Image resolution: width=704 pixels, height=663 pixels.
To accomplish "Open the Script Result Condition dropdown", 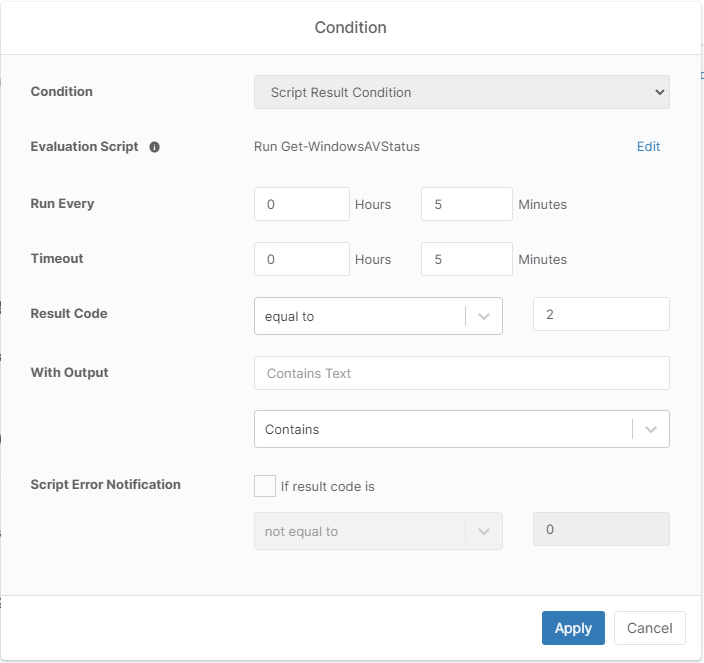I will pyautogui.click(x=461, y=92).
